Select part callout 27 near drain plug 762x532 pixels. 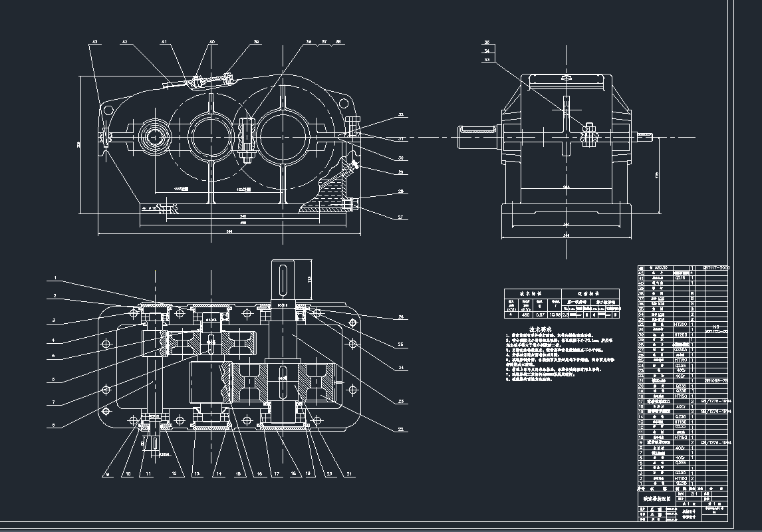point(401,217)
